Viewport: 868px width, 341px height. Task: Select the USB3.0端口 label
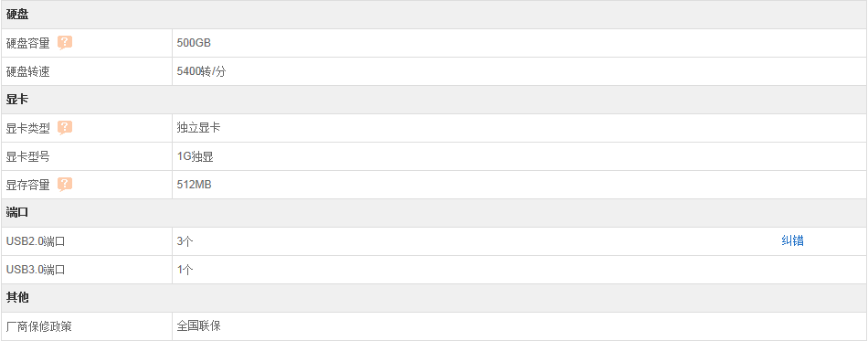coord(36,270)
